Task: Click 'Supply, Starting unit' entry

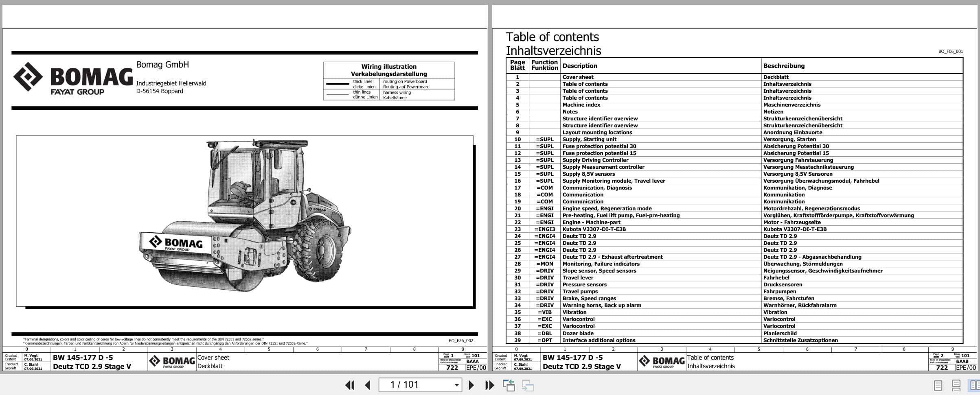Action: click(x=589, y=139)
